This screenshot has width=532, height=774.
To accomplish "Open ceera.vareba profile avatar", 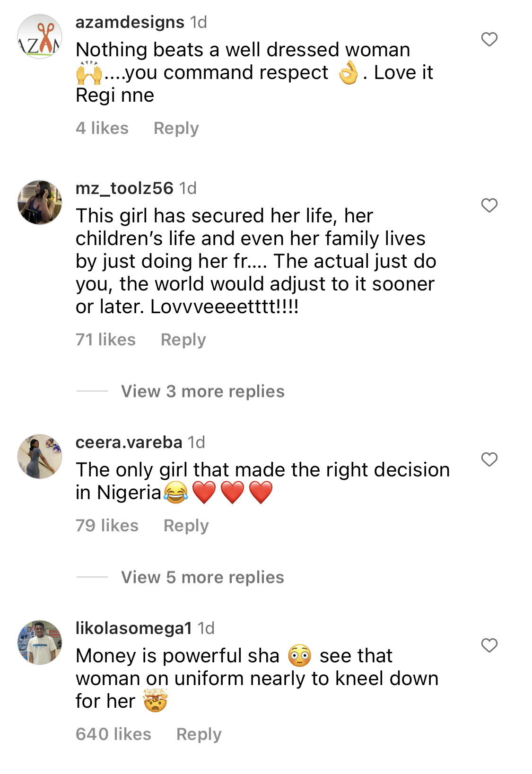I will (x=40, y=457).
